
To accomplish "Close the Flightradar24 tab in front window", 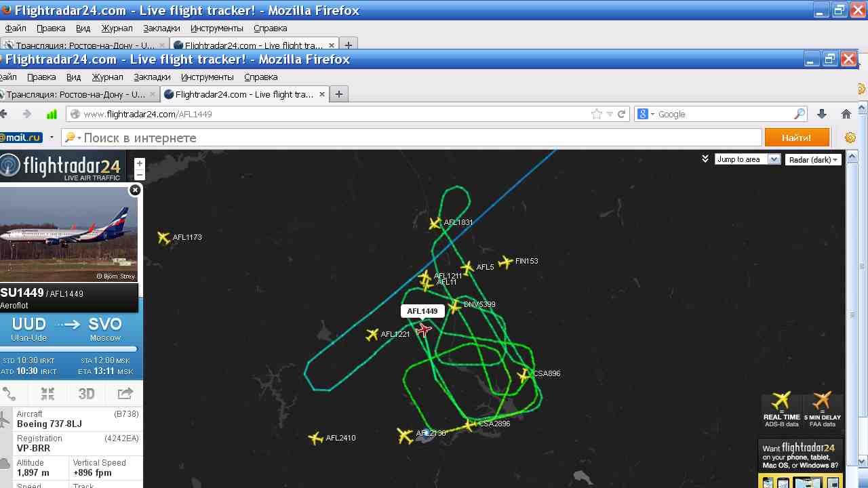I will point(323,94).
